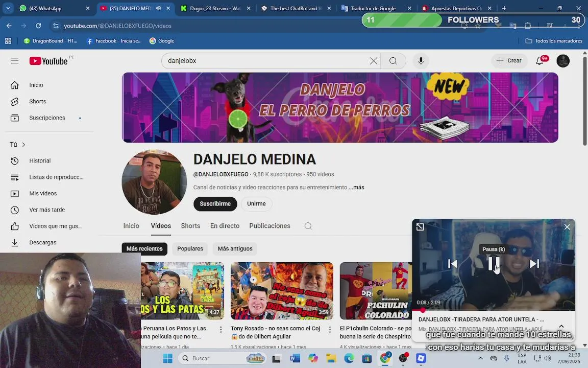Image resolution: width=588 pixels, height=368 pixels.
Task: Skip to next video in miniplayer
Action: coord(534,264)
